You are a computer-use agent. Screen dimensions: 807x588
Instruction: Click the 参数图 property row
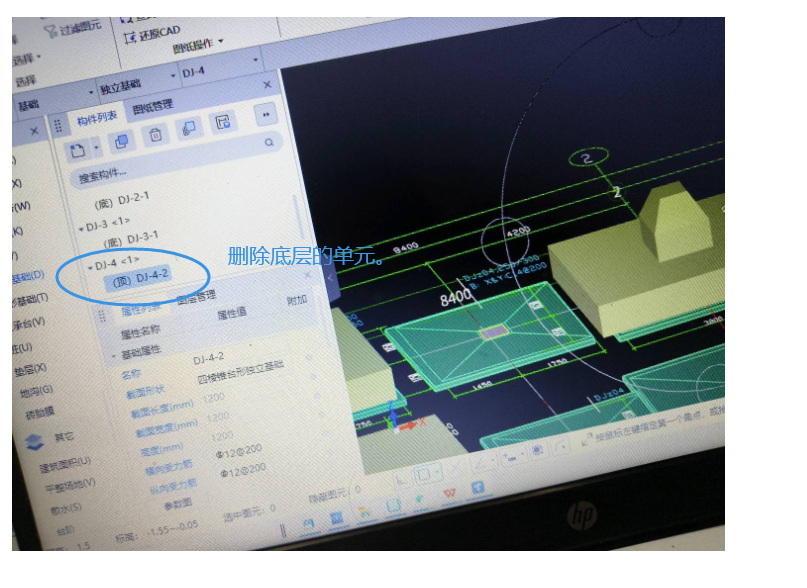pyautogui.click(x=178, y=504)
